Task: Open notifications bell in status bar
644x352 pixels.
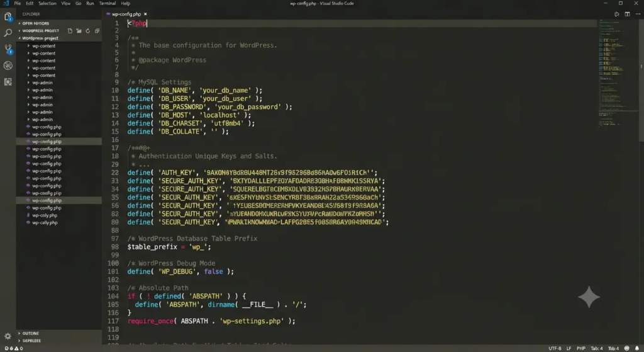Action: (636, 348)
